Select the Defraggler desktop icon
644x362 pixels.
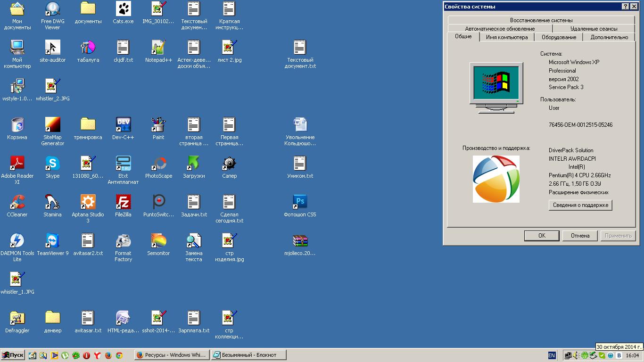pyautogui.click(x=17, y=322)
